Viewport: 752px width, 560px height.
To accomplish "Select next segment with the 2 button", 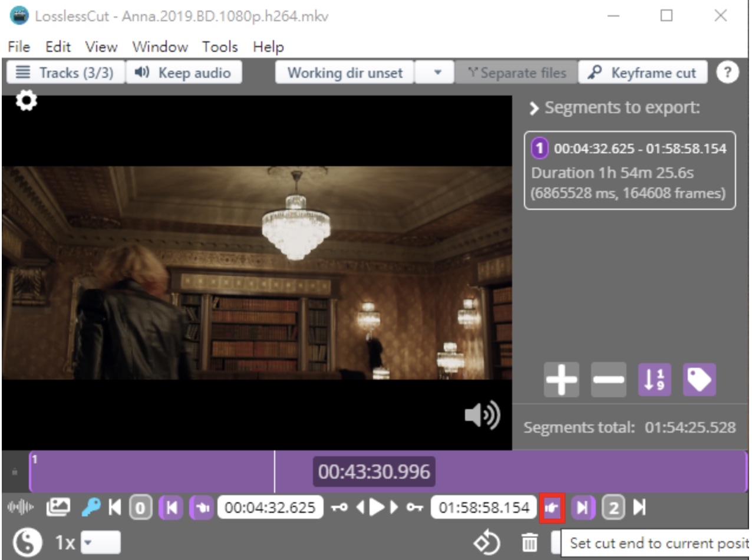I will (x=614, y=508).
